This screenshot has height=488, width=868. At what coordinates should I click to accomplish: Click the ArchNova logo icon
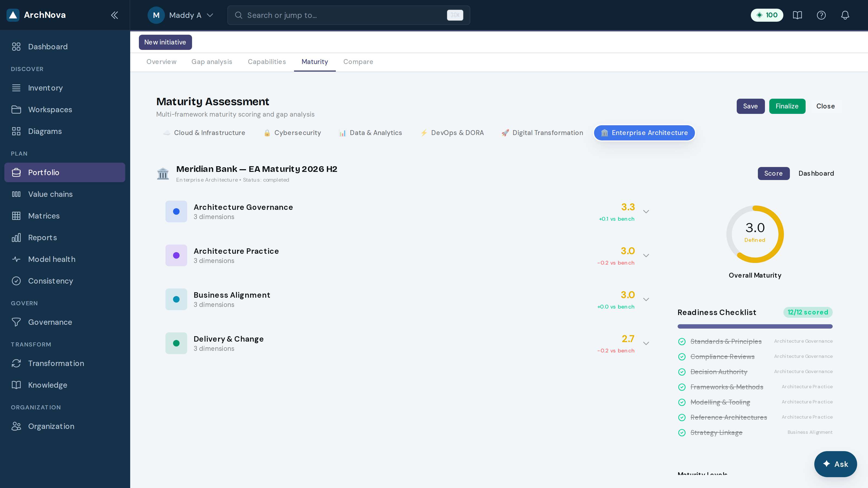point(13,15)
